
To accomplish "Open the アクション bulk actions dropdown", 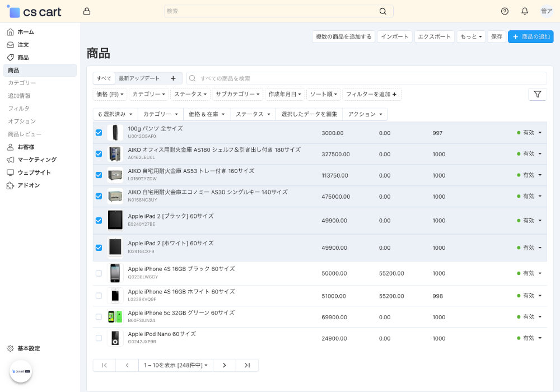I will (x=365, y=114).
